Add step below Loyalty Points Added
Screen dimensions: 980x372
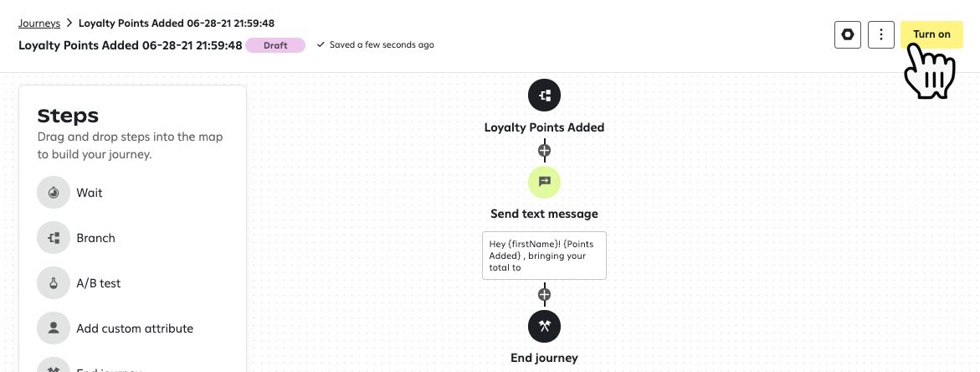544,151
